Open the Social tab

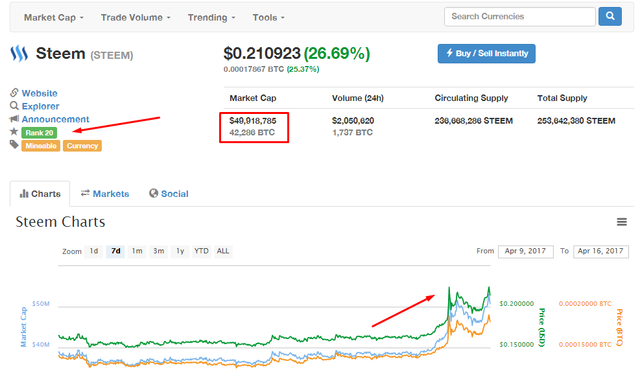[169, 194]
